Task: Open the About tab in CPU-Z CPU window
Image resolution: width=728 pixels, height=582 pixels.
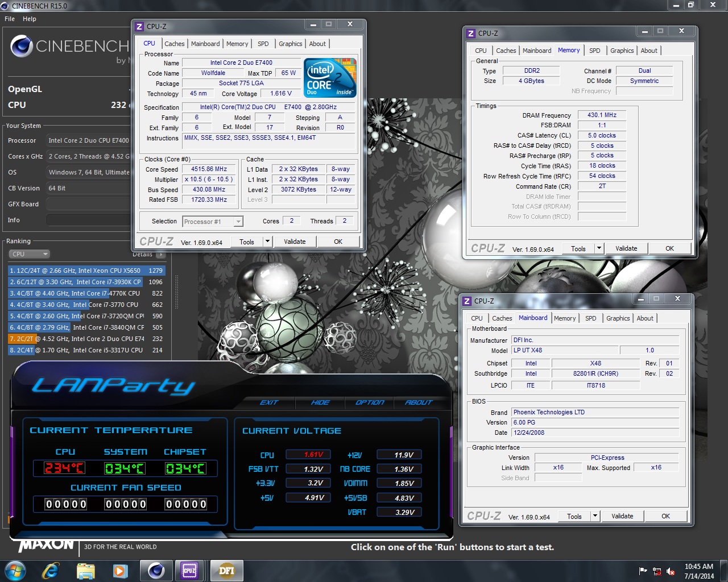Action: click(317, 44)
